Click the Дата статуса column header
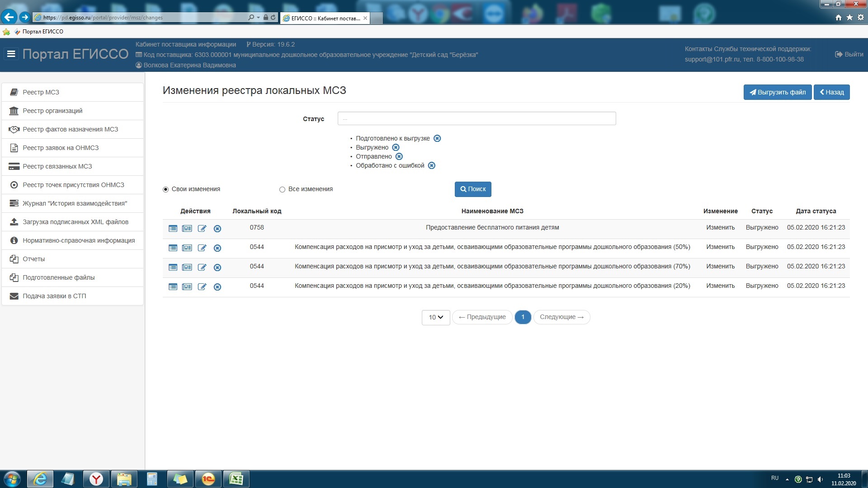The height and width of the screenshot is (488, 868). point(816,211)
